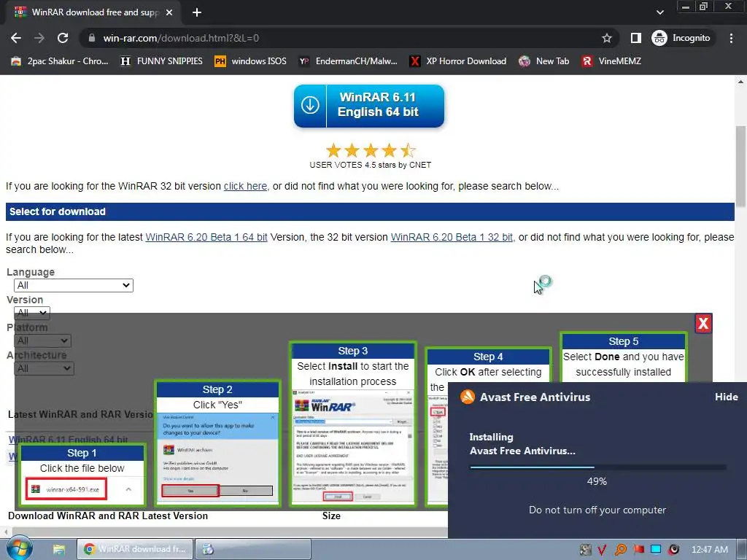Open New Tab bookmark

click(544, 61)
